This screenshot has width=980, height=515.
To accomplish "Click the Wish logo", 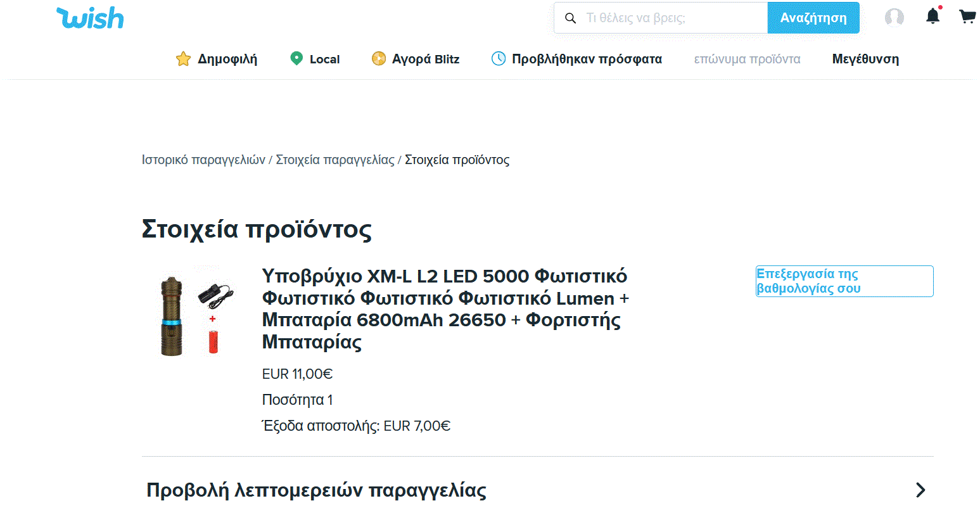I will tap(90, 18).
